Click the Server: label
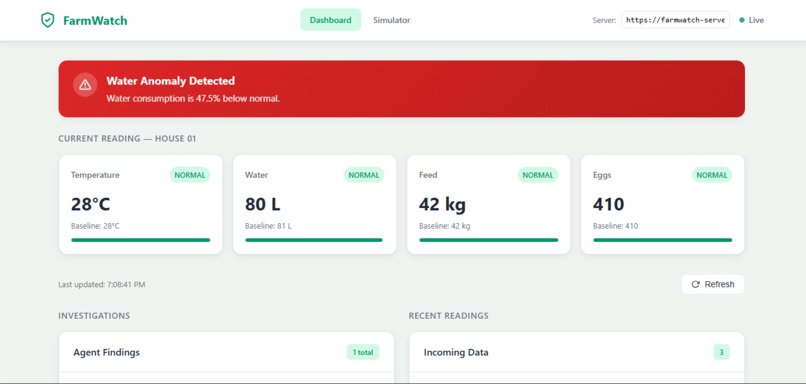 pos(604,21)
